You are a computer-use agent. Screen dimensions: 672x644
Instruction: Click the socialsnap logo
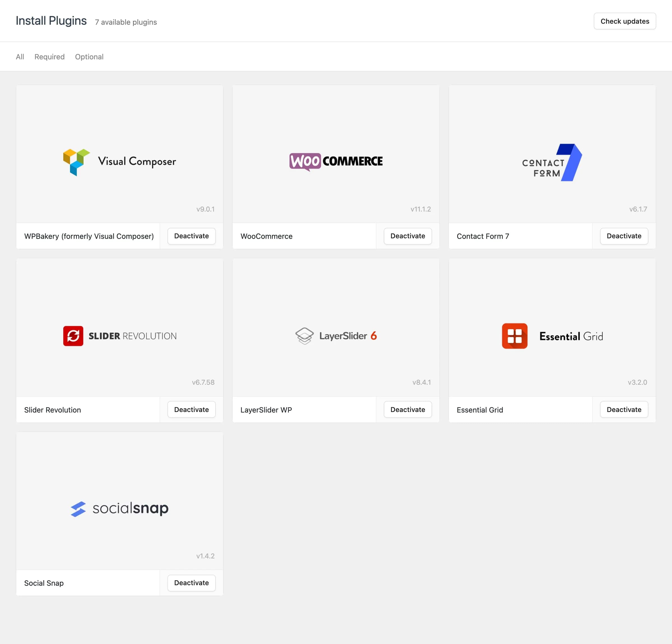119,509
